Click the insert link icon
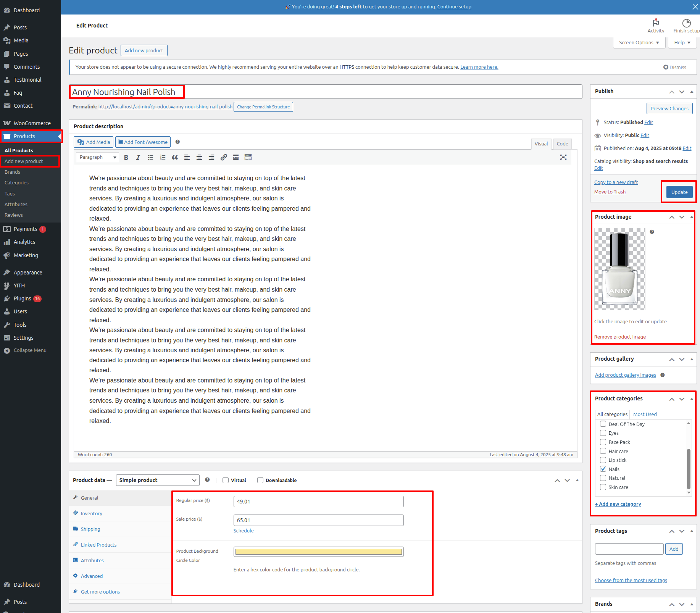This screenshot has height=613, width=700. pyautogui.click(x=224, y=157)
